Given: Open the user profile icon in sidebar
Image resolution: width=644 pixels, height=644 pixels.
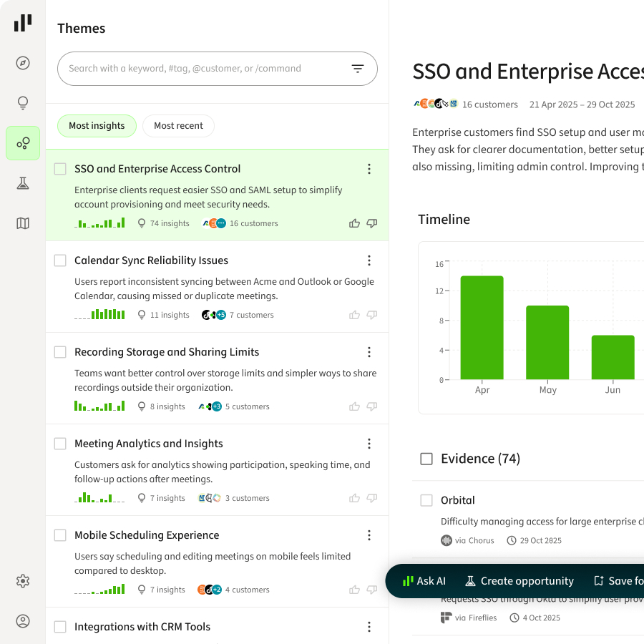Looking at the screenshot, I should [x=23, y=621].
